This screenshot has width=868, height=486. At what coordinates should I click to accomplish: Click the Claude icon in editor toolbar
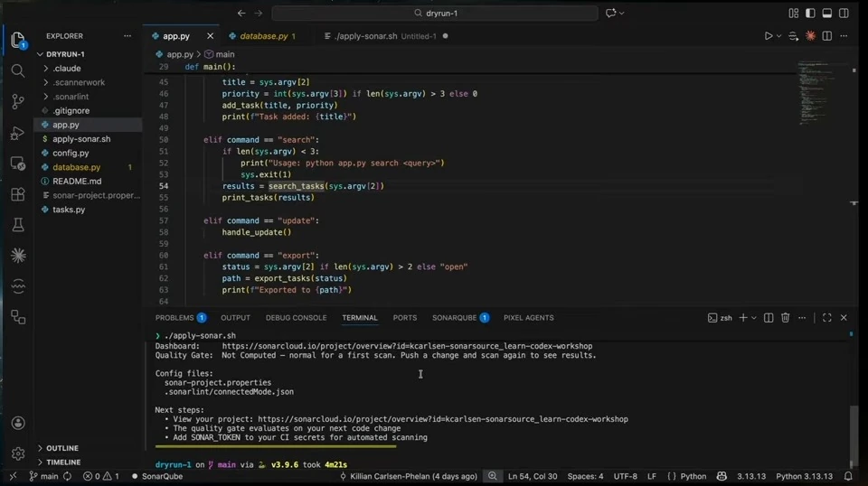click(810, 36)
